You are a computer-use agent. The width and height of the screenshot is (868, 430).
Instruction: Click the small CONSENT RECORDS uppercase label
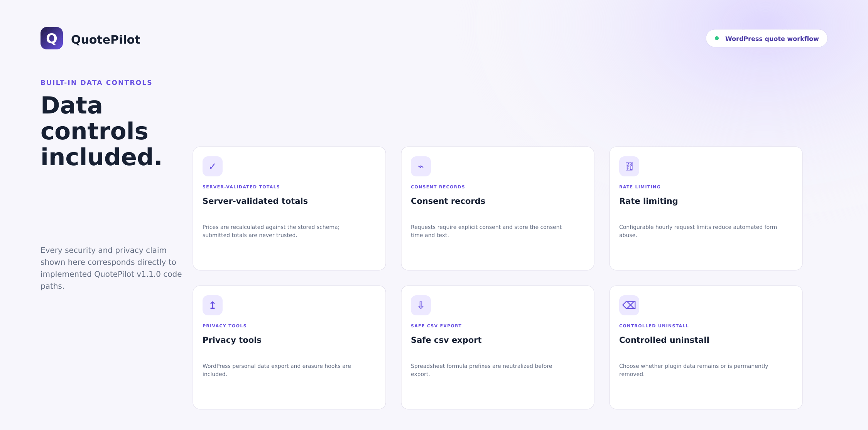438,187
